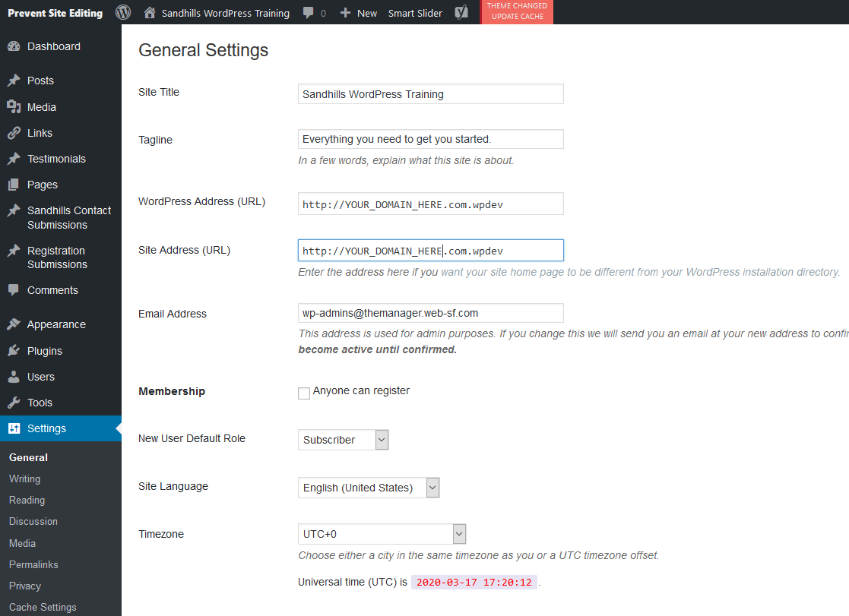Open the Privacy settings submenu
The width and height of the screenshot is (849, 616).
[25, 586]
